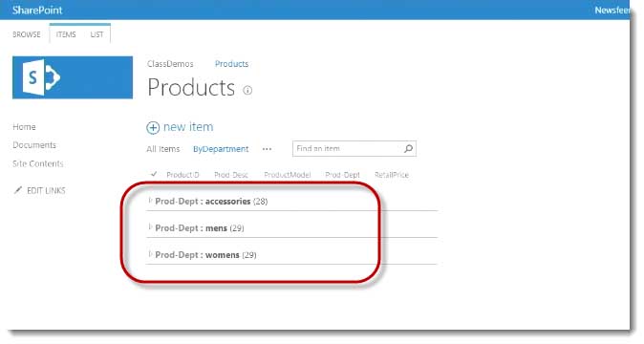This screenshot has width=644, height=344.
Task: Open Newsfeed in the top bar
Action: [612, 10]
